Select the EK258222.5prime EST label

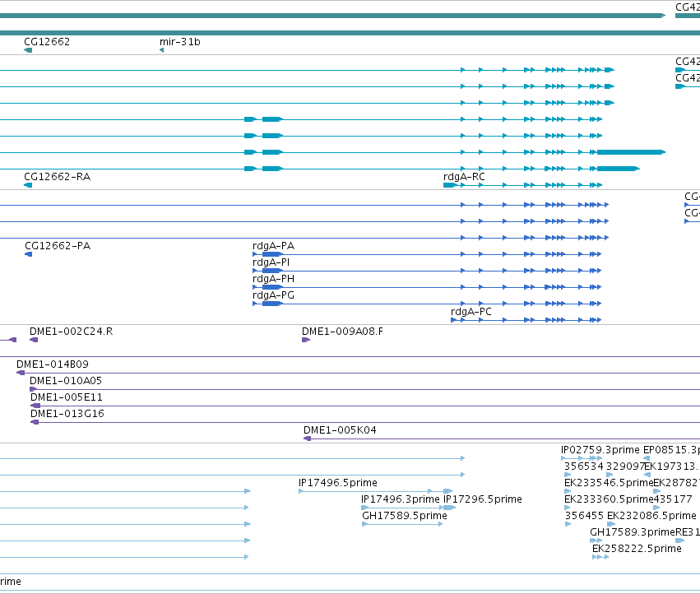pos(637,550)
